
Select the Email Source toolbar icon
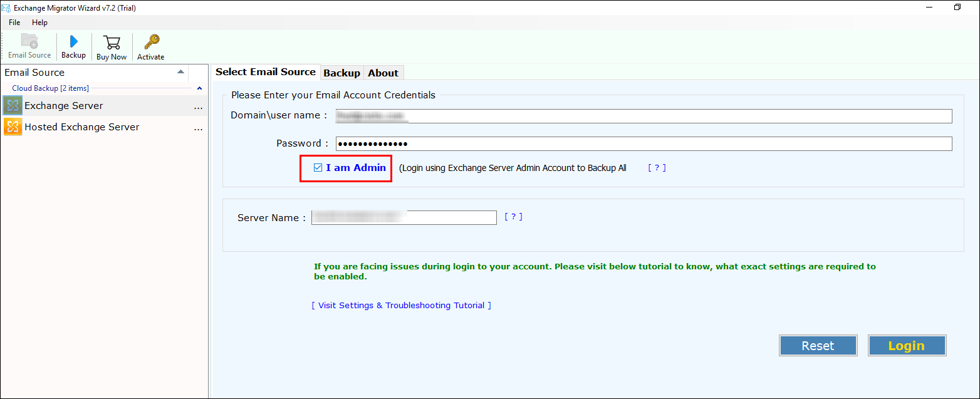(29, 44)
